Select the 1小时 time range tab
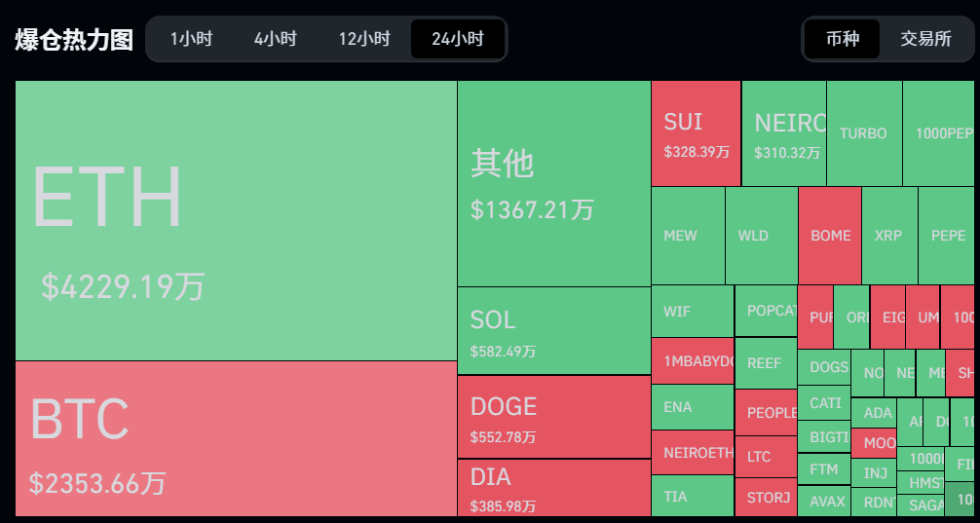This screenshot has width=980, height=523. tap(191, 39)
